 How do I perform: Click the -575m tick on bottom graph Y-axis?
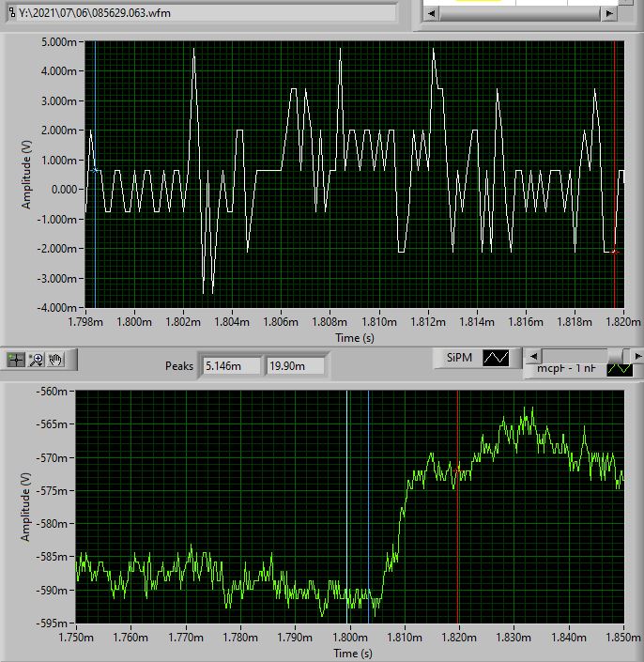click(52, 490)
